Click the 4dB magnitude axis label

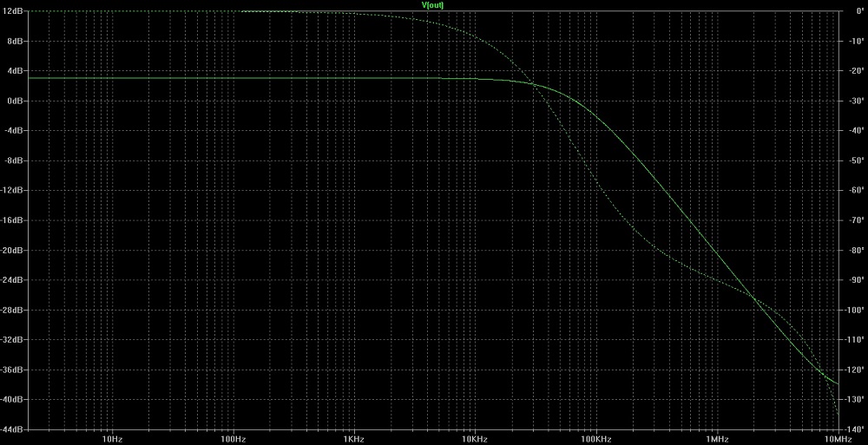pos(15,71)
